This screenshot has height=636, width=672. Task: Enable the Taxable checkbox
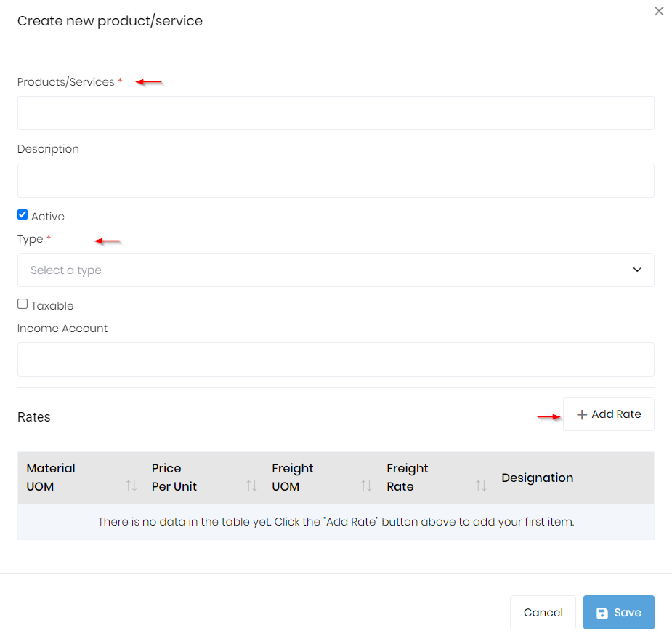click(x=23, y=305)
